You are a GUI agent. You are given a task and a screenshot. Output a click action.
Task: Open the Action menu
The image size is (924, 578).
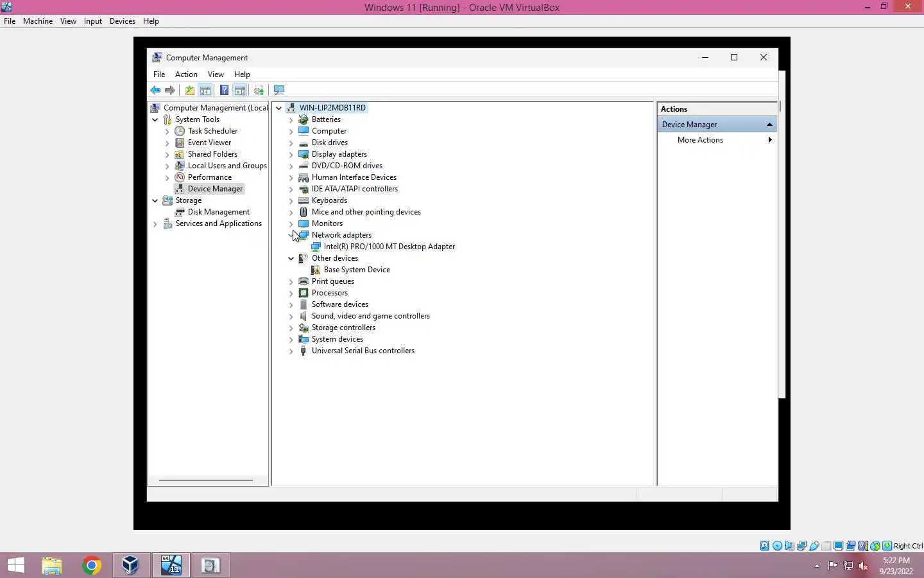click(x=186, y=74)
